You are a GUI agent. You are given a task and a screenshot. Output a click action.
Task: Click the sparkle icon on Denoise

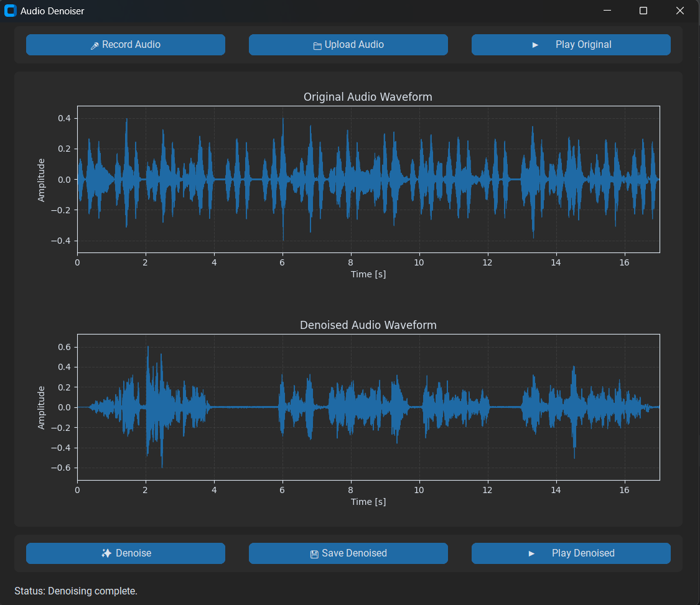pyautogui.click(x=106, y=553)
